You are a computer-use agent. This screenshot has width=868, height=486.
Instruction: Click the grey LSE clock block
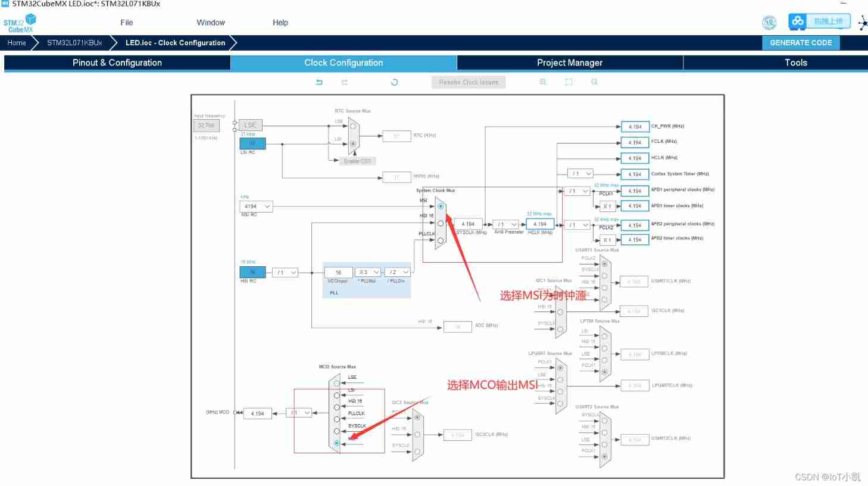pyautogui.click(x=250, y=125)
